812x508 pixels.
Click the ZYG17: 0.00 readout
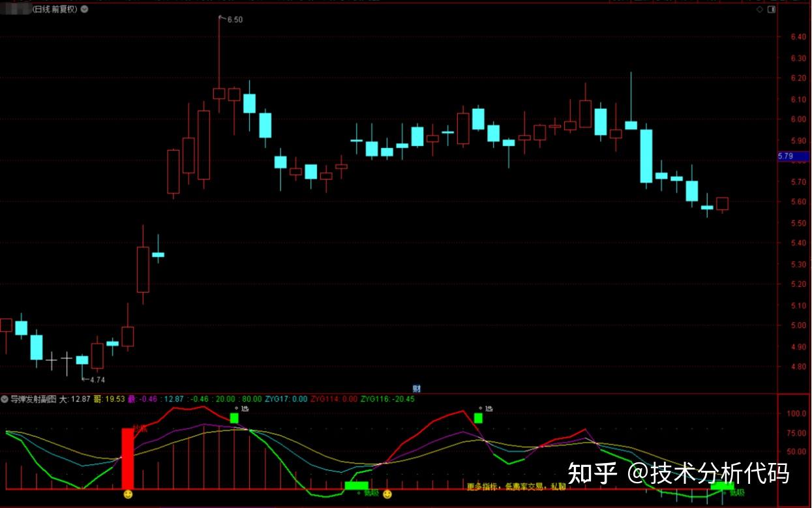286,398
